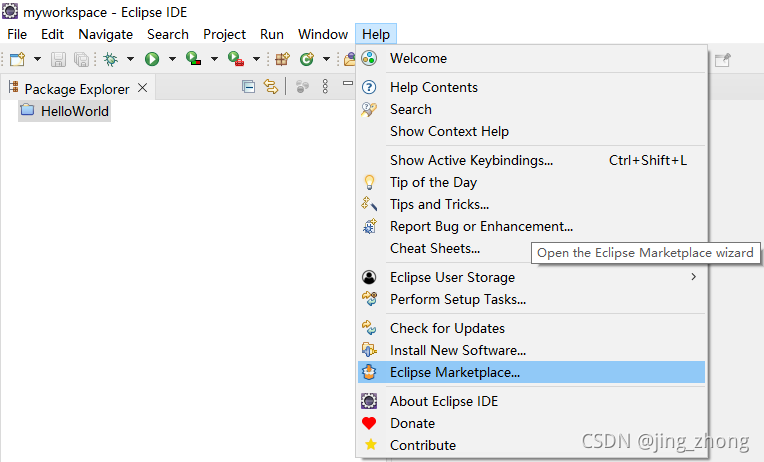Screen dimensions: 764x462
Task: Open the Package Explorer View Menu dots
Action: tap(325, 87)
